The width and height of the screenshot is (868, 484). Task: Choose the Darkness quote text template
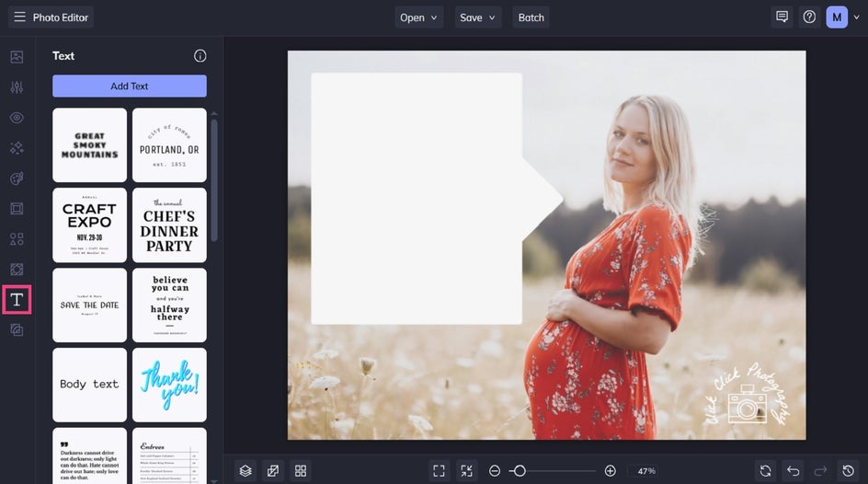tap(90, 455)
